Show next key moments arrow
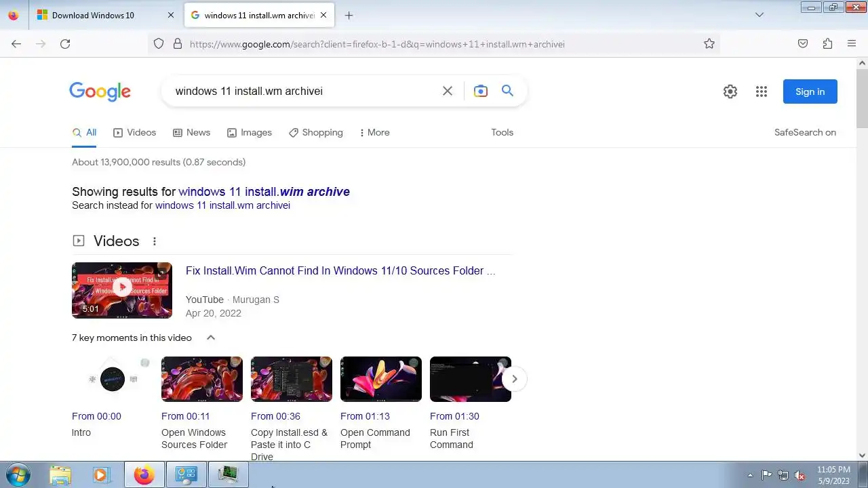The height and width of the screenshot is (488, 868). 515,379
